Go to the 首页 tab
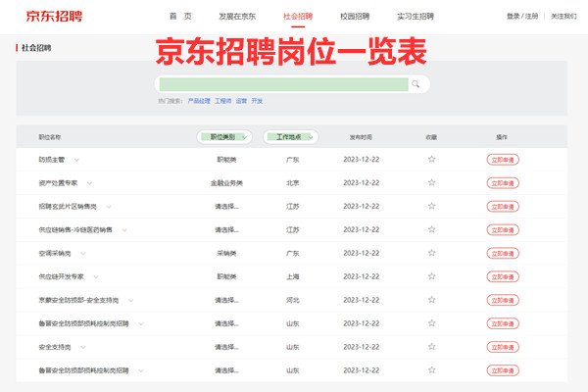Screen dimensions: 588x392 (180, 16)
